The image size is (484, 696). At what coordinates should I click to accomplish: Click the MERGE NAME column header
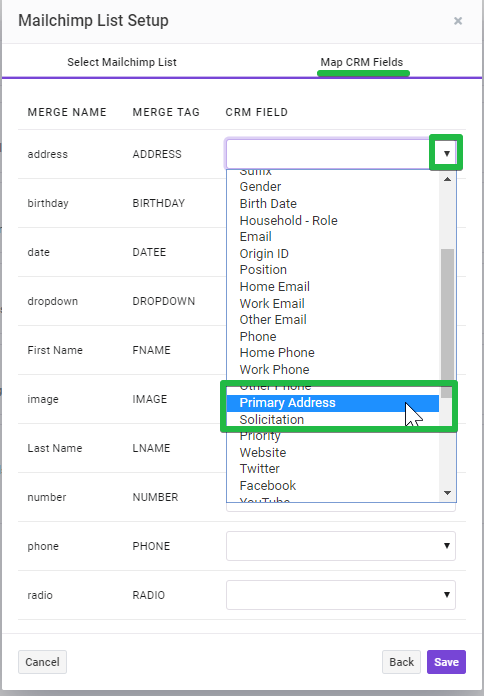click(67, 112)
